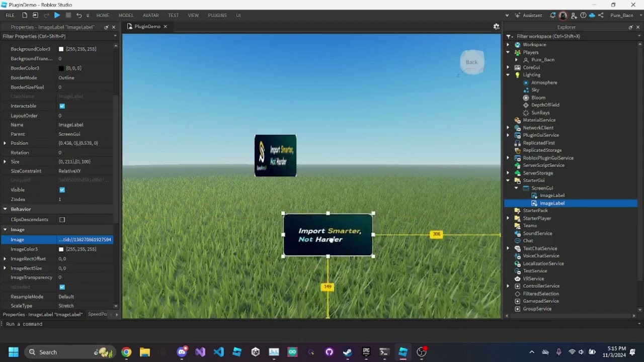This screenshot has height=362, width=644.
Task: Open the MODEL ribbon tab
Action: pos(126,15)
